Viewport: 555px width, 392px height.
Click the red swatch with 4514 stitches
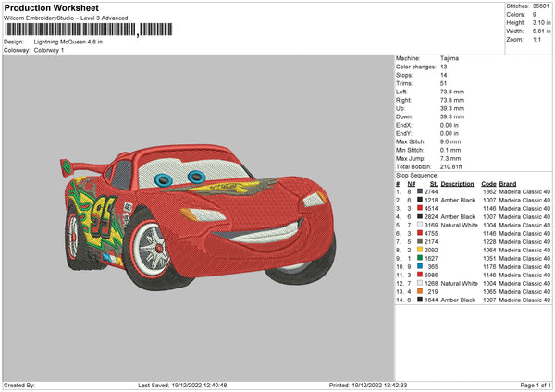421,208
